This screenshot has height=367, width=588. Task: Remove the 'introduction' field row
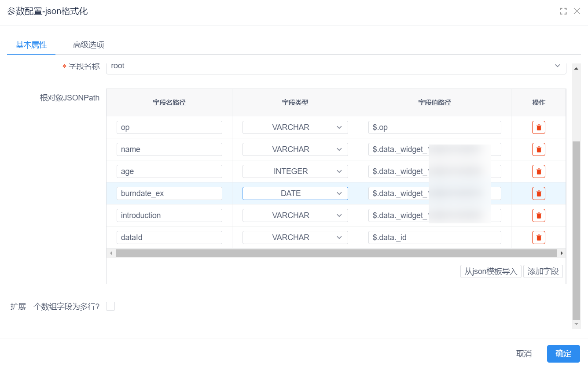coord(538,215)
